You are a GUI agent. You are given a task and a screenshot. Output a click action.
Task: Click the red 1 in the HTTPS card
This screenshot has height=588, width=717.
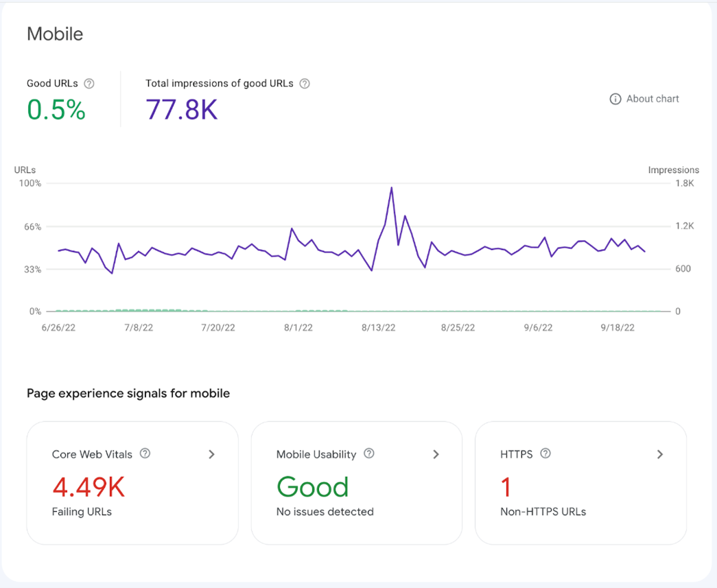coord(506,487)
